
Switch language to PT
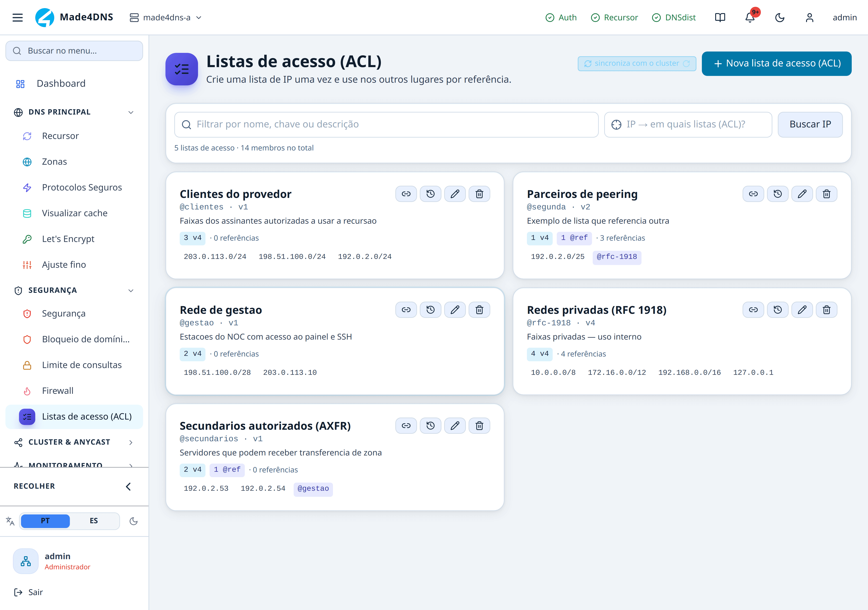click(x=45, y=521)
